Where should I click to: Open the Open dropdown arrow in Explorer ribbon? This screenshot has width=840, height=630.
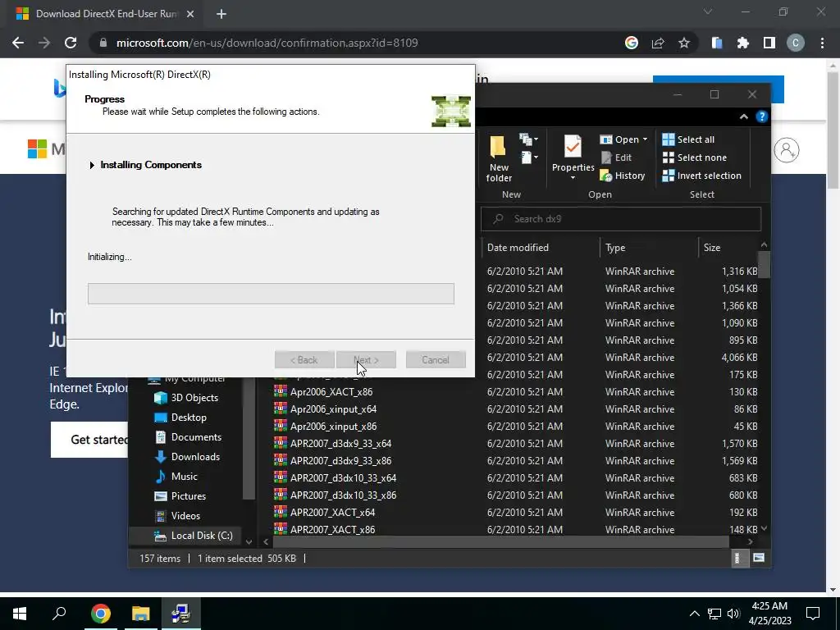[x=645, y=139]
